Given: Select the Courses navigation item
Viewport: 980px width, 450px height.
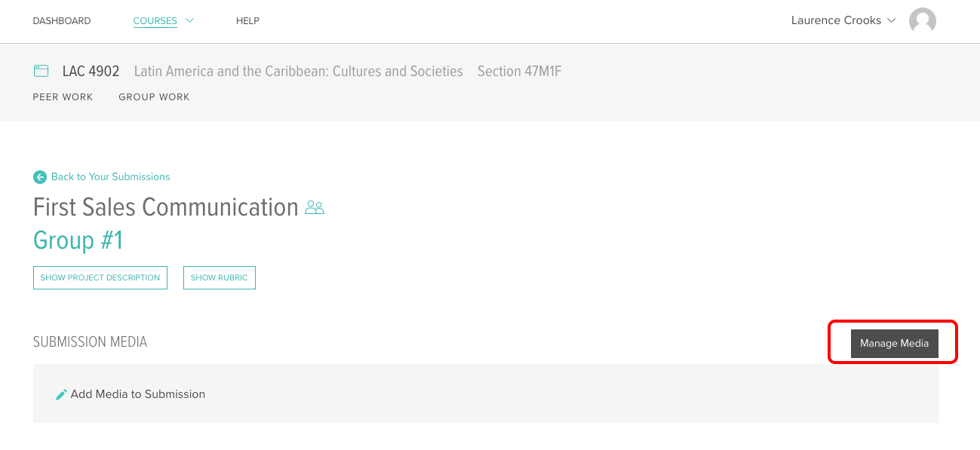Looking at the screenshot, I should (x=155, y=21).
